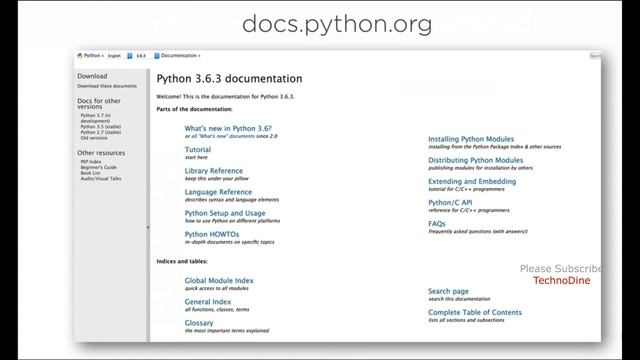Click the Python logo icon in breadcrumb
This screenshot has height=360, width=640.
(80, 56)
